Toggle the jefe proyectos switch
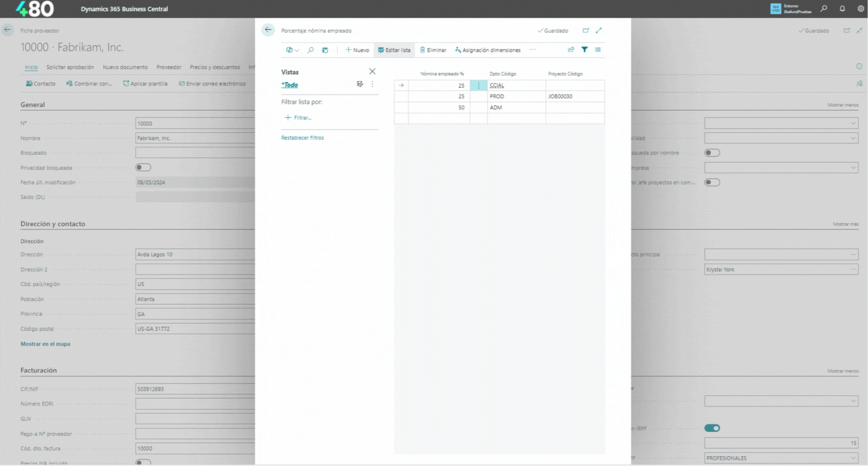Viewport: 868px width, 466px height. (712, 182)
